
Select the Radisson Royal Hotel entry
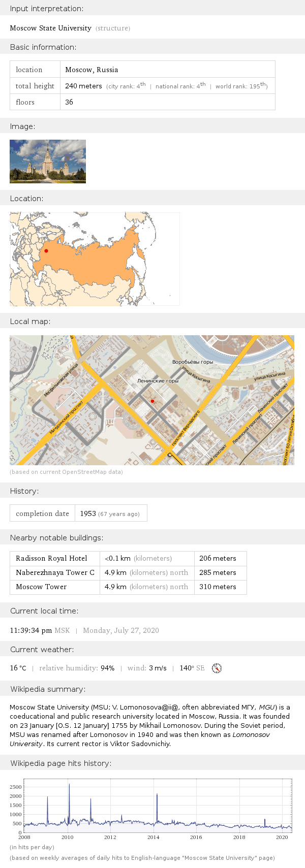(x=51, y=558)
